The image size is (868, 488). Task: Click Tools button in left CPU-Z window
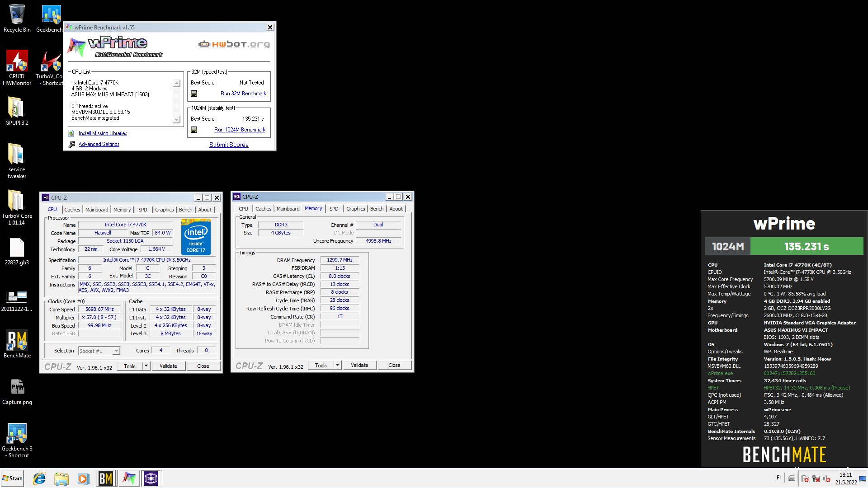click(x=130, y=366)
